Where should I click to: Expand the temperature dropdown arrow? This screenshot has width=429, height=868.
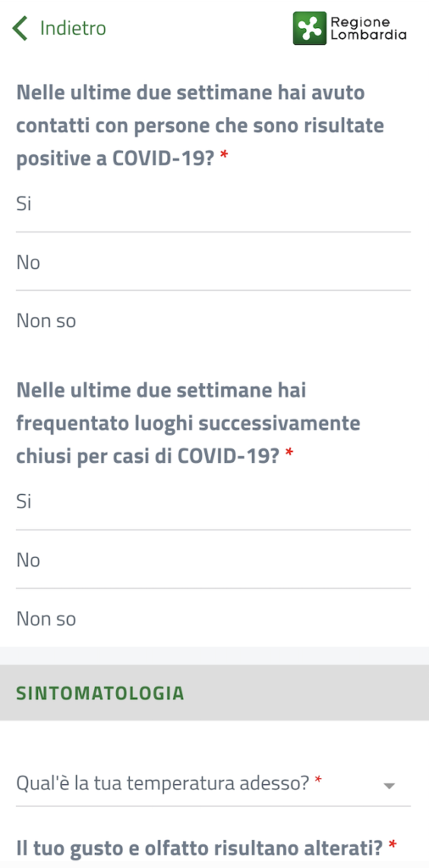[389, 786]
